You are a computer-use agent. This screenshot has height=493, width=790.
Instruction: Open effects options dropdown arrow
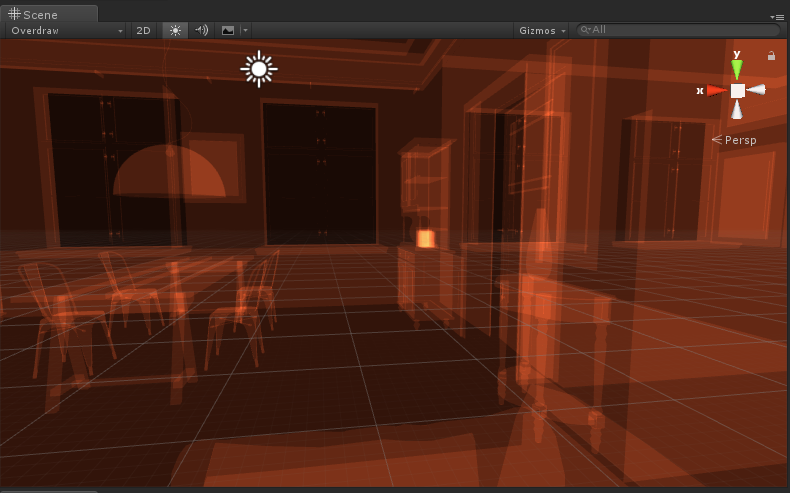(x=245, y=31)
